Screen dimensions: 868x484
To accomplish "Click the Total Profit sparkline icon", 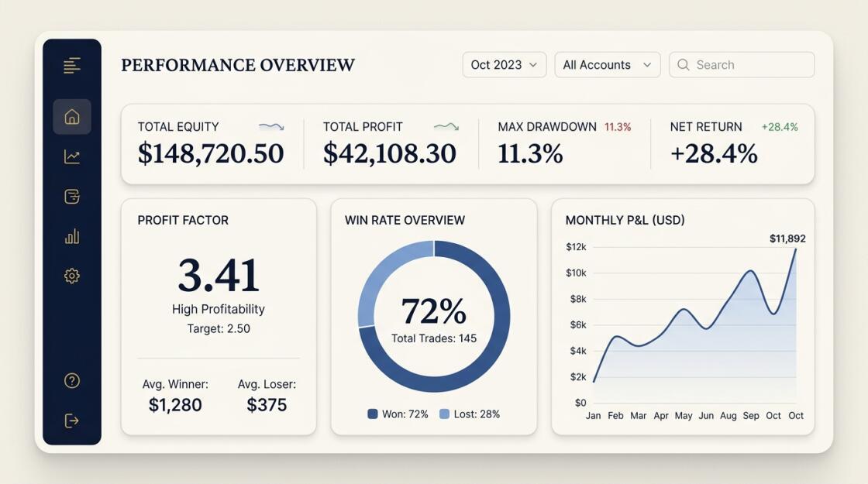I will tap(446, 127).
